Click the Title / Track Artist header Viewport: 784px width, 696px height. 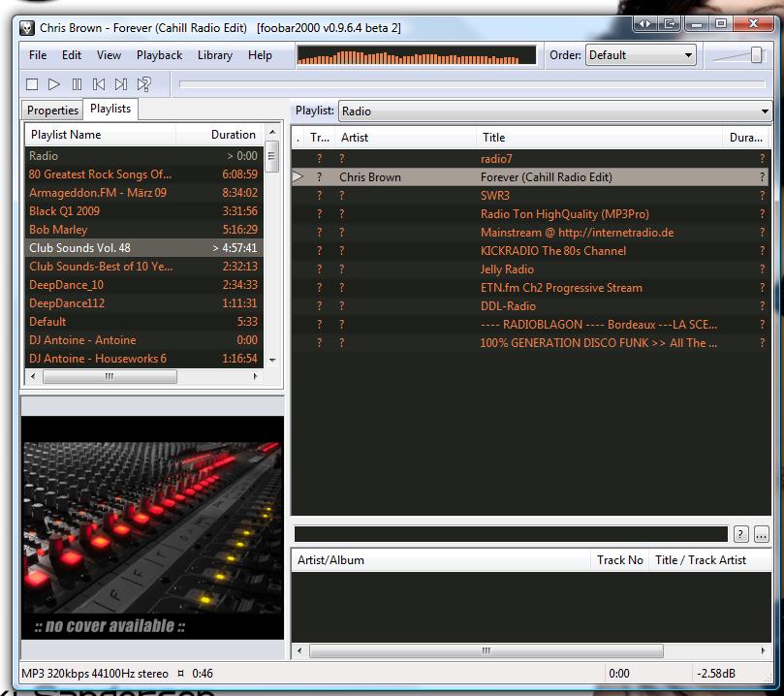pos(710,560)
